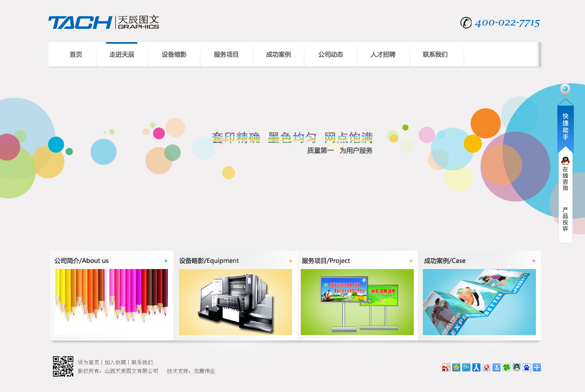The width and height of the screenshot is (585, 392).
Task: Click the blue number-one share icon
Action: (496, 367)
